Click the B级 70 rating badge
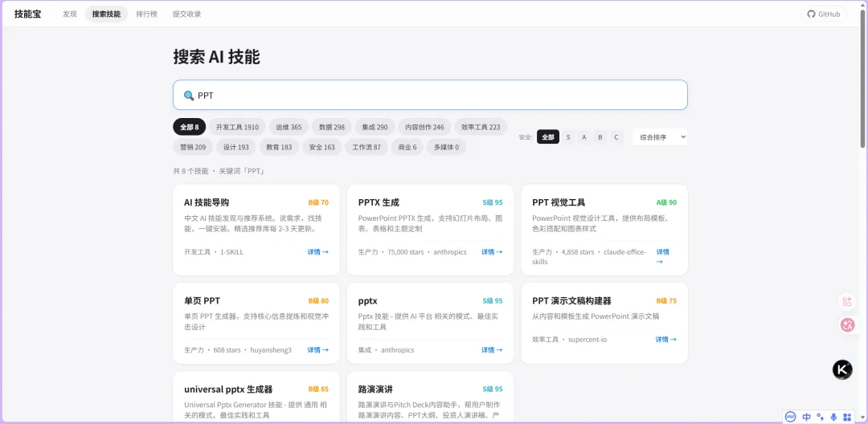The image size is (868, 424). pyautogui.click(x=318, y=202)
